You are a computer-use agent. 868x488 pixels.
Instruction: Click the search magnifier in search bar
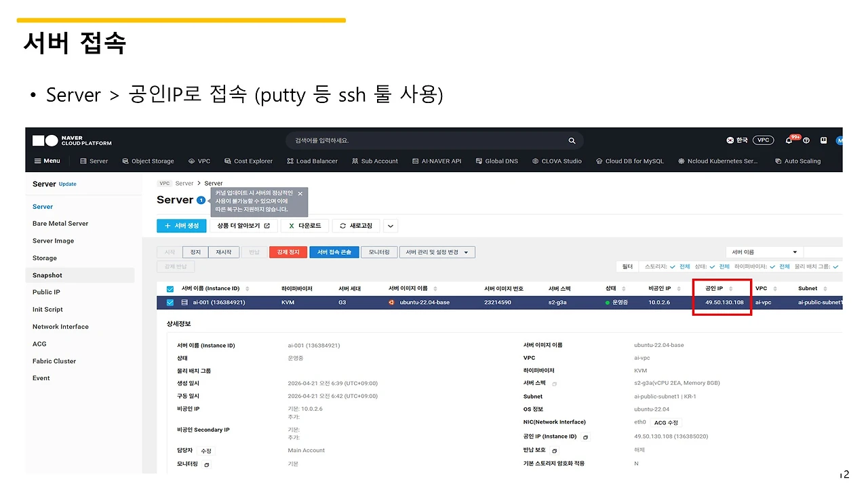tap(572, 140)
